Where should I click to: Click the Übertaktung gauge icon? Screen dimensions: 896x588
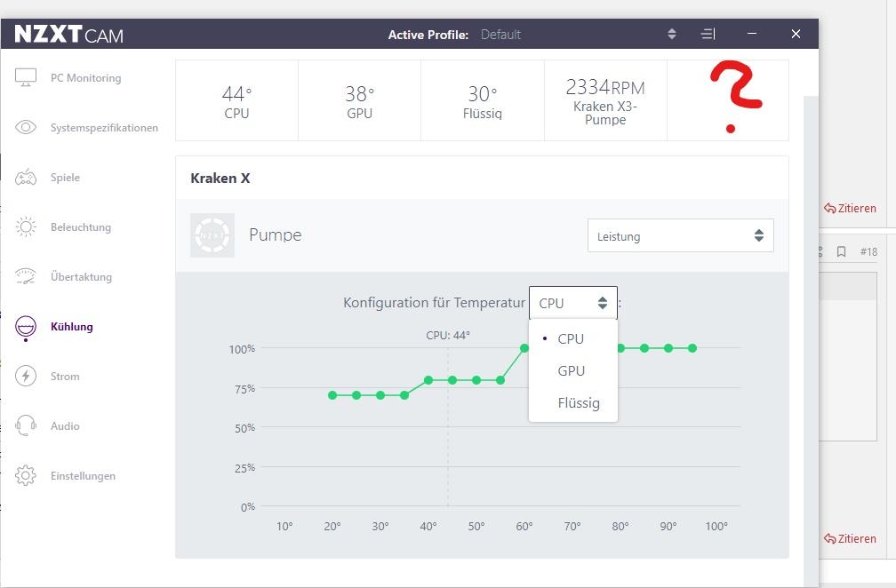point(26,276)
